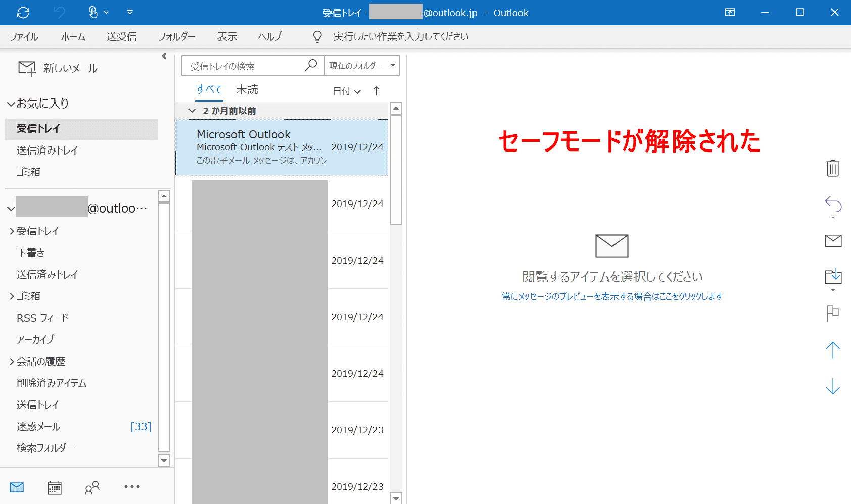The width and height of the screenshot is (851, 504).
Task: Click the flag icon
Action: 833,313
